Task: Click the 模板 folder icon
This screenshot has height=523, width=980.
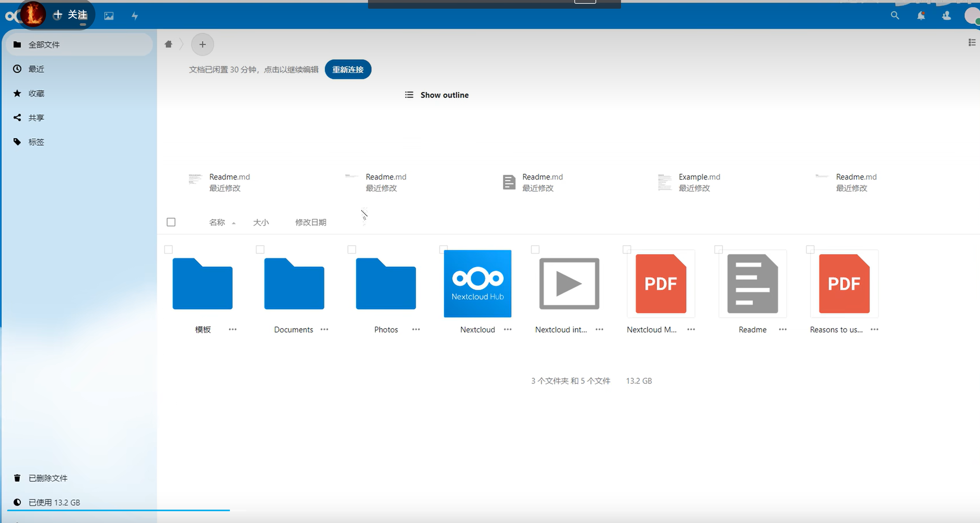Action: pos(202,283)
